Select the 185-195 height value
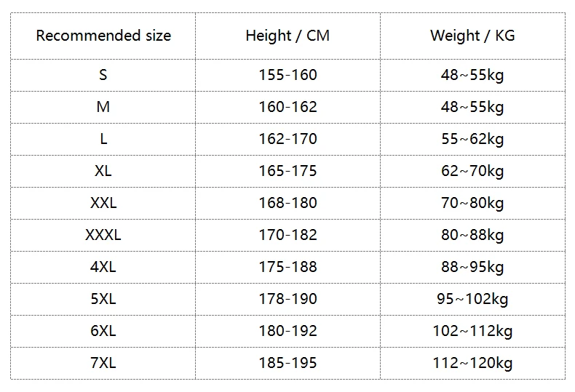Viewport: 575px width, 392px height. tap(287, 363)
